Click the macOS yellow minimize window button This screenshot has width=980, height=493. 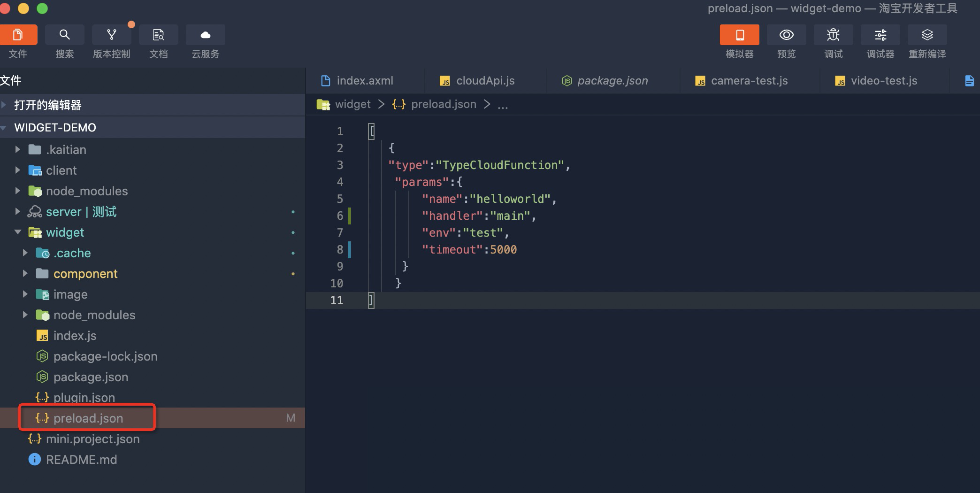coord(23,8)
